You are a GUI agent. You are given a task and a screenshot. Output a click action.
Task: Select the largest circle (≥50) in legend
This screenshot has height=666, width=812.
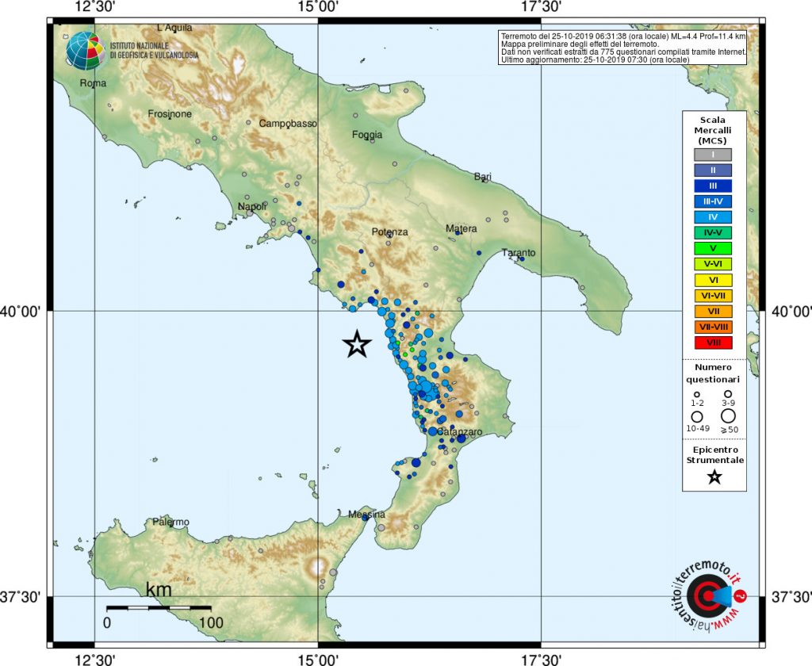[x=728, y=415]
